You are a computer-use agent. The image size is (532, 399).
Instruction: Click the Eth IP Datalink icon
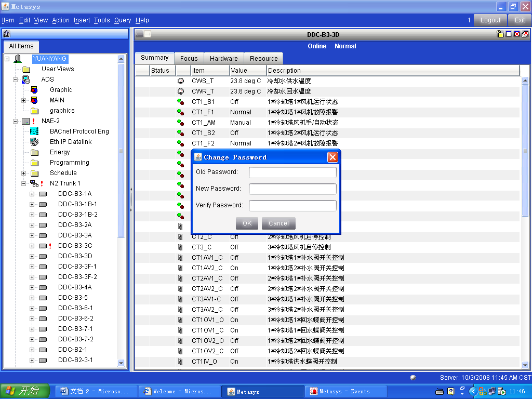pyautogui.click(x=34, y=142)
